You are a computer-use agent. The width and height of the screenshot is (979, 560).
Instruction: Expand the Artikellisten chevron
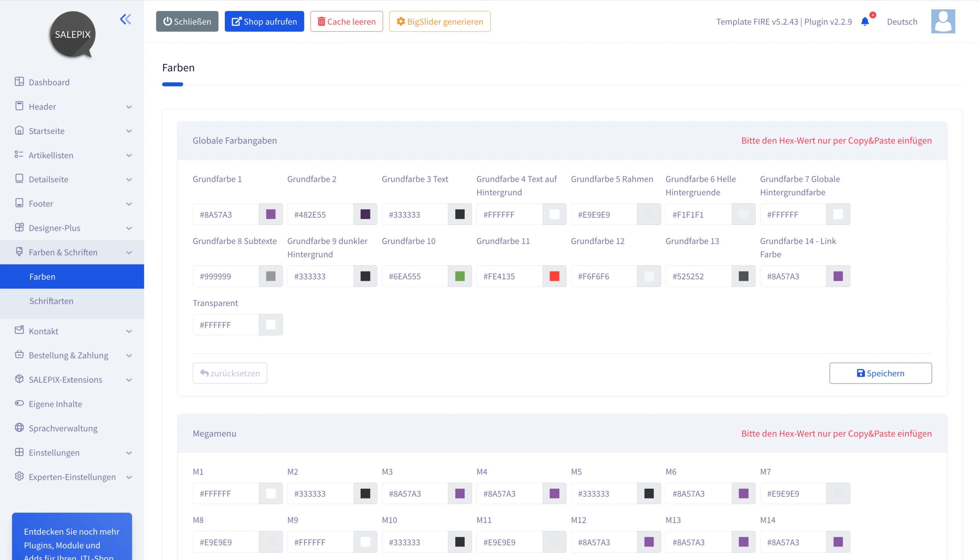point(129,155)
